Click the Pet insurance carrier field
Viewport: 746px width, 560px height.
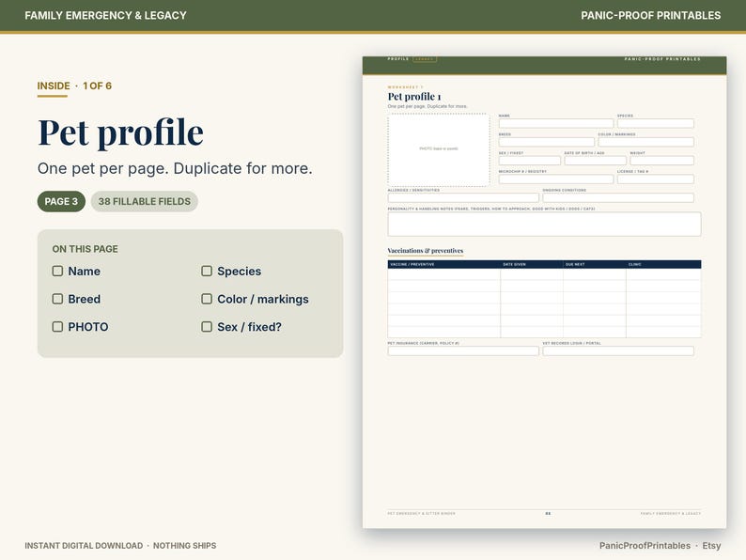pyautogui.click(x=463, y=351)
